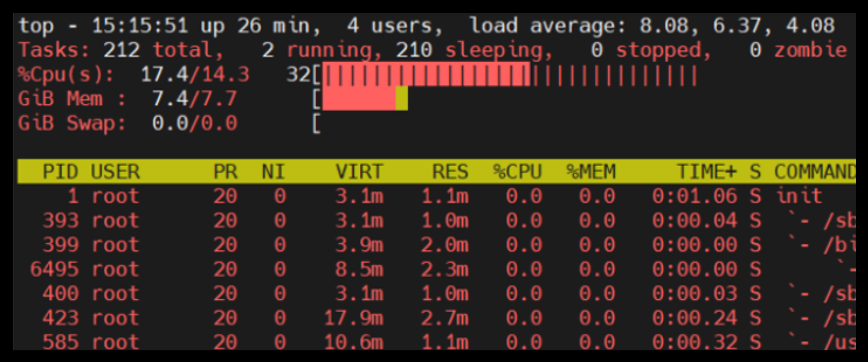This screenshot has height=362, width=868.
Task: Select the process ID 6495
Action: [54, 269]
